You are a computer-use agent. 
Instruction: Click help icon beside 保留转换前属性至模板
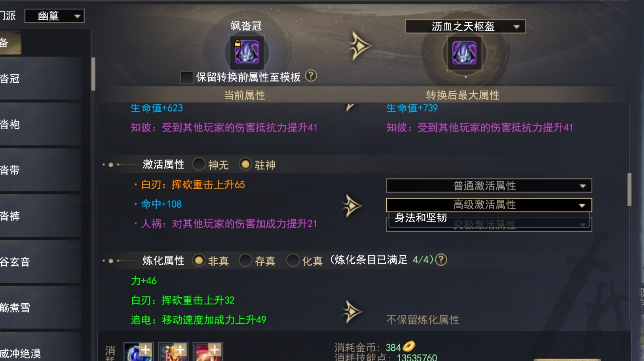tap(311, 76)
